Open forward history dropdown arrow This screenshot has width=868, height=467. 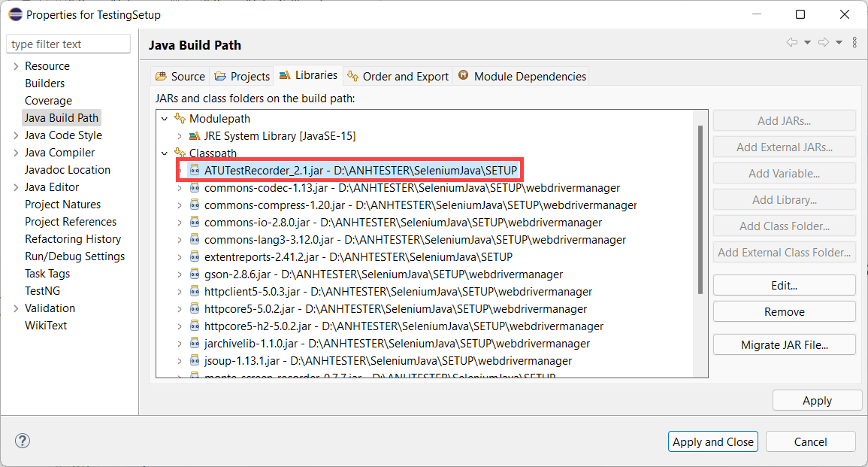(x=839, y=42)
